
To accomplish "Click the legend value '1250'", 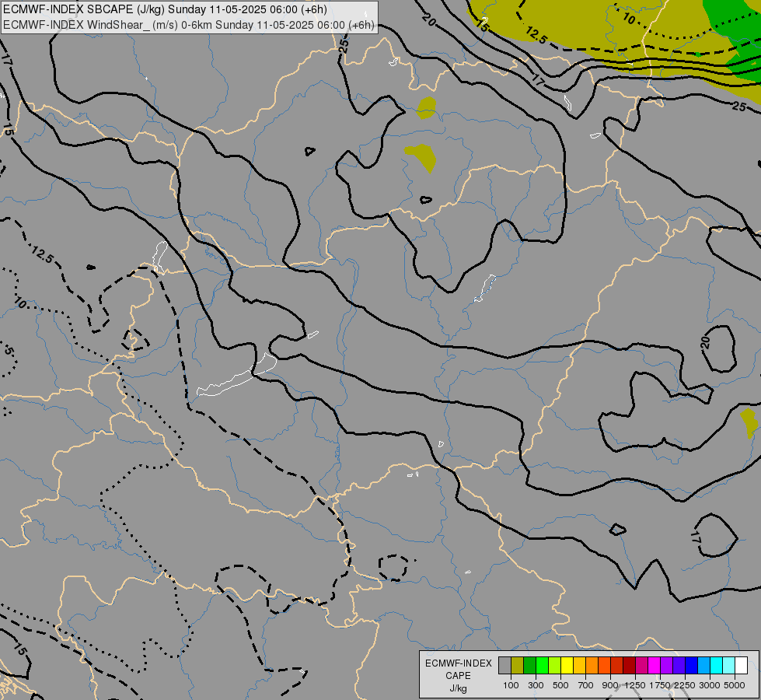I will pos(635,685).
